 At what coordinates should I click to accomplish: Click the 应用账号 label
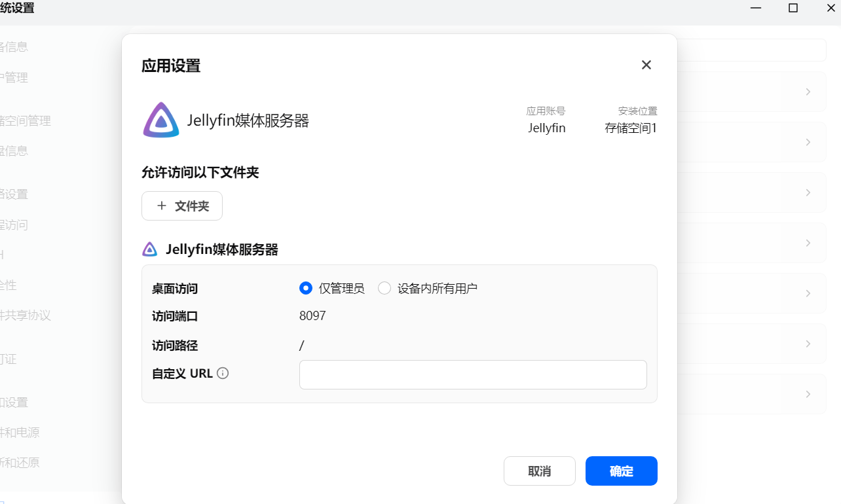[x=546, y=111]
